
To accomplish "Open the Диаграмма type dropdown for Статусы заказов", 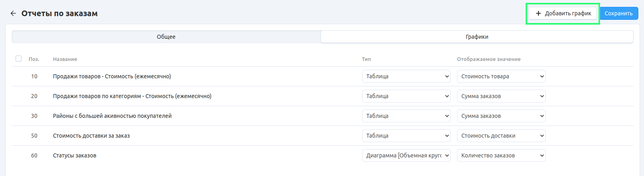I will tap(406, 155).
